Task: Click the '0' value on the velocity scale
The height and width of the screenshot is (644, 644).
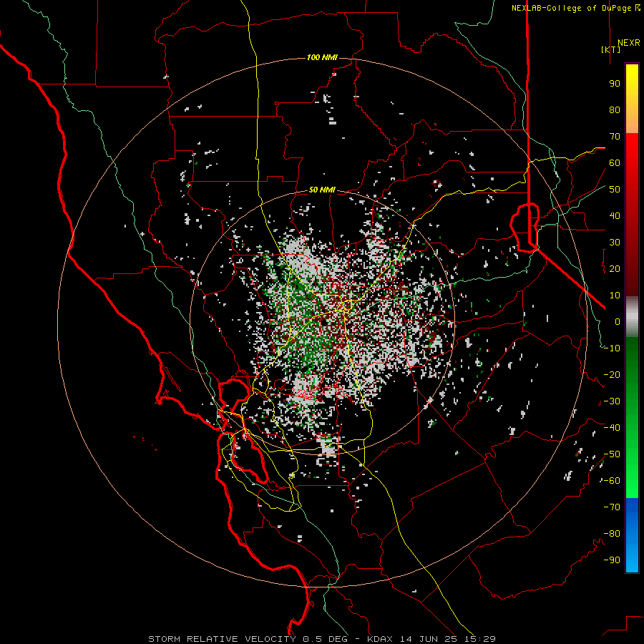Action: pyautogui.click(x=618, y=321)
